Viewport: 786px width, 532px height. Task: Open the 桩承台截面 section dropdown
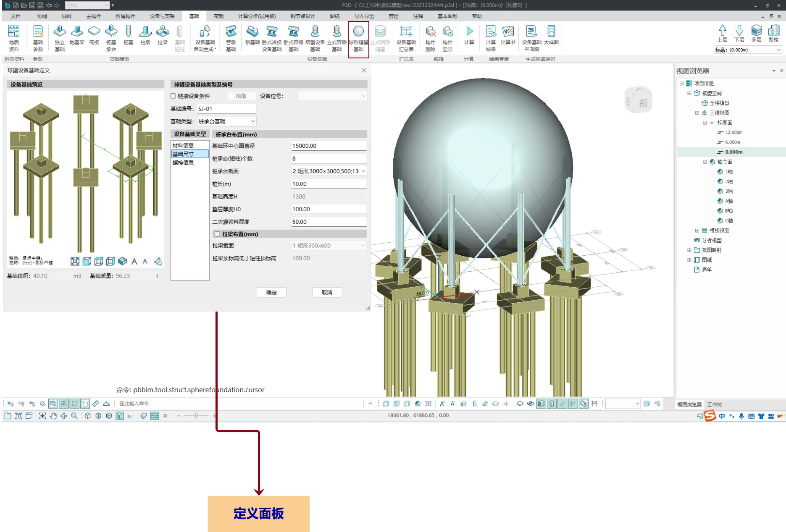[x=329, y=171]
